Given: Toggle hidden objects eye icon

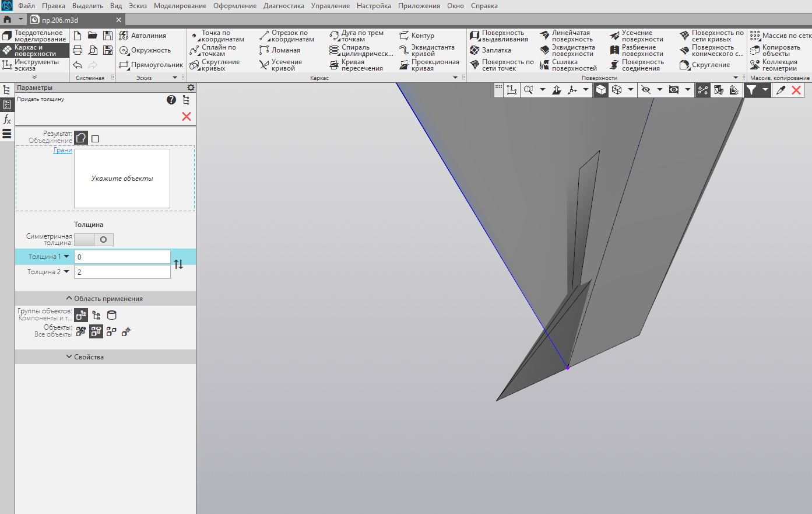Looking at the screenshot, I should pyautogui.click(x=645, y=90).
